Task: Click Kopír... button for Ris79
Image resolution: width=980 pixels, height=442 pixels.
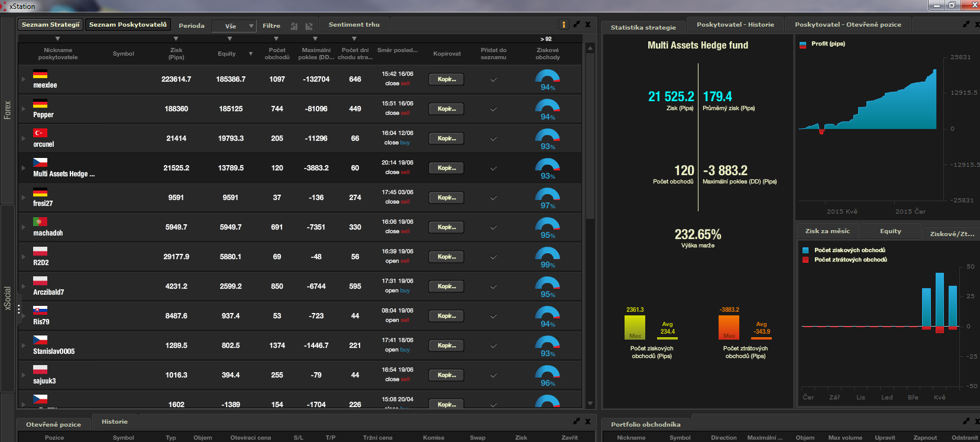Action: click(x=447, y=316)
